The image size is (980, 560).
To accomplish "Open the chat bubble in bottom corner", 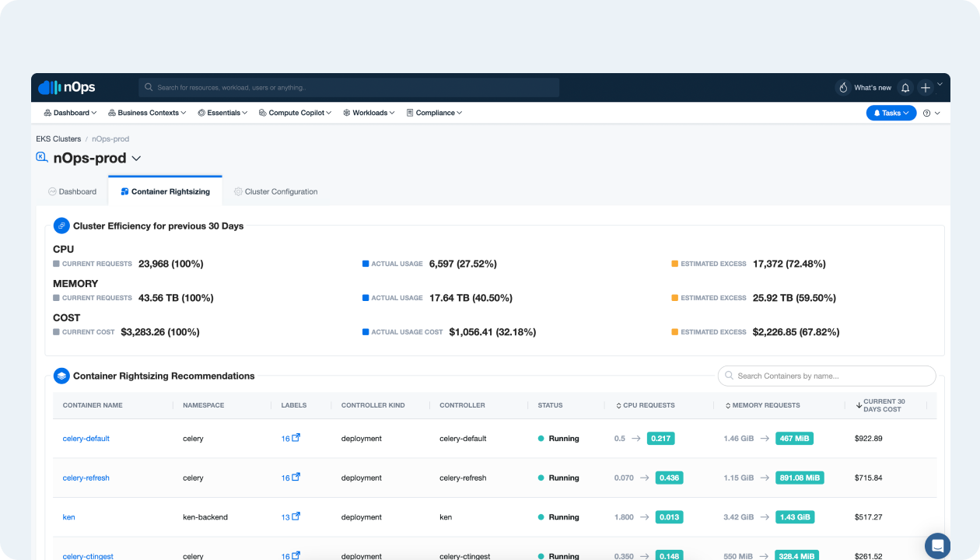I will point(937,546).
